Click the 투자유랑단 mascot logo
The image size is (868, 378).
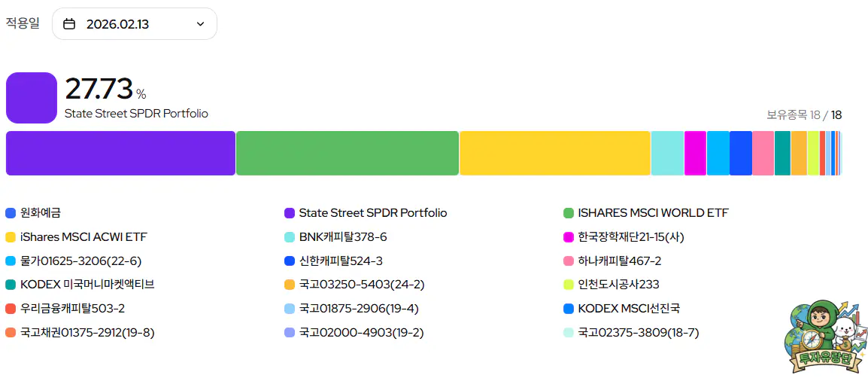tap(824, 337)
